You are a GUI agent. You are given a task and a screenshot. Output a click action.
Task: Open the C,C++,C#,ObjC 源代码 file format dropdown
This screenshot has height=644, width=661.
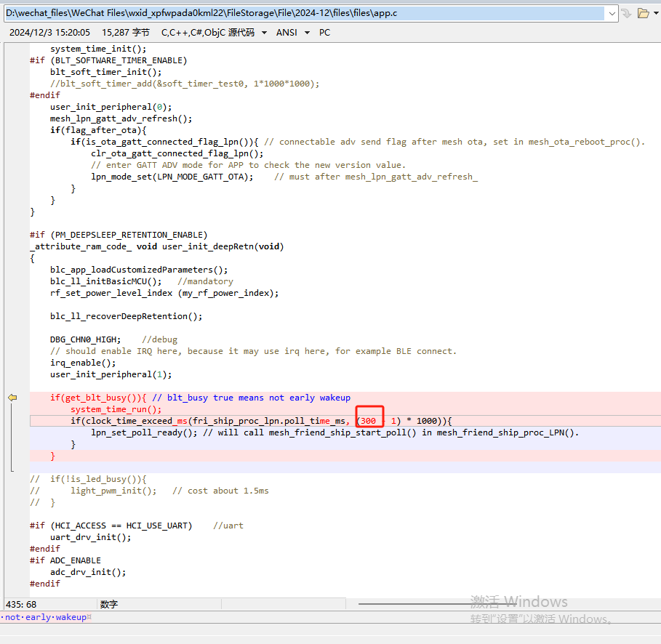click(264, 33)
